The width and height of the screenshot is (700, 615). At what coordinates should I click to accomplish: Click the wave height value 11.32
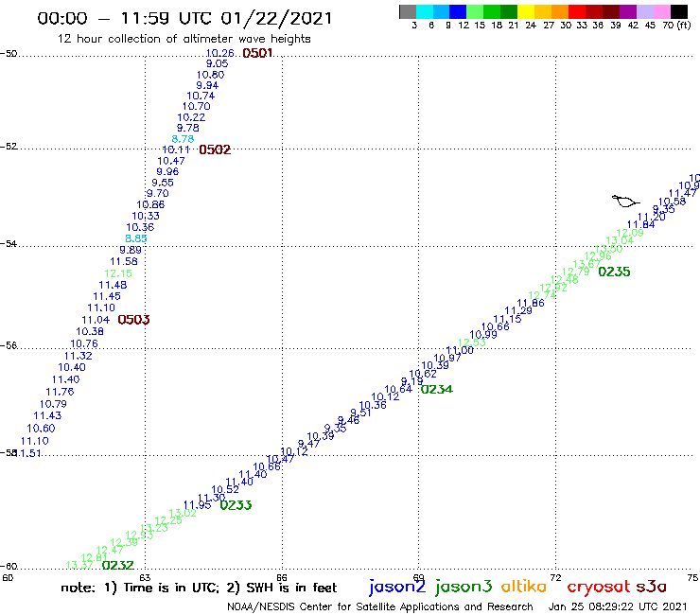pos(79,356)
